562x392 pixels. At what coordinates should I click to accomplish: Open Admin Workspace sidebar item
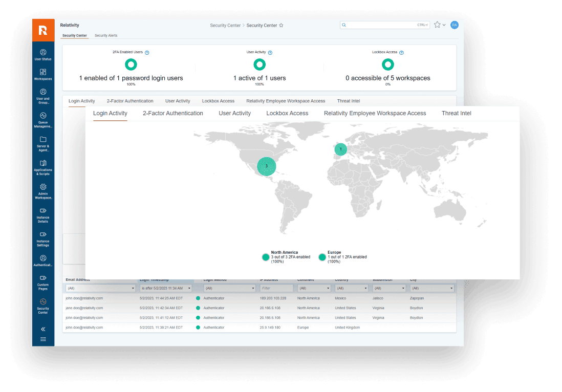click(43, 191)
